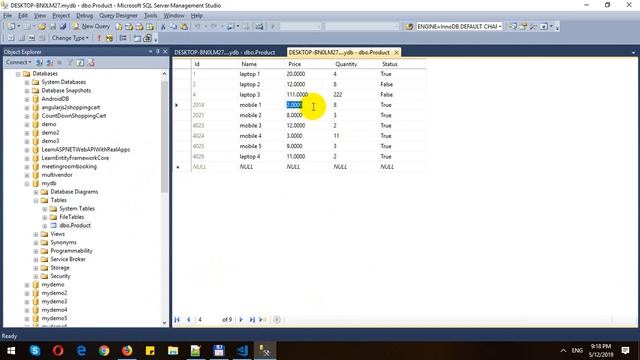640x360 pixels.
Task: Click the Save All icon in the toolbar
Action: (63, 27)
